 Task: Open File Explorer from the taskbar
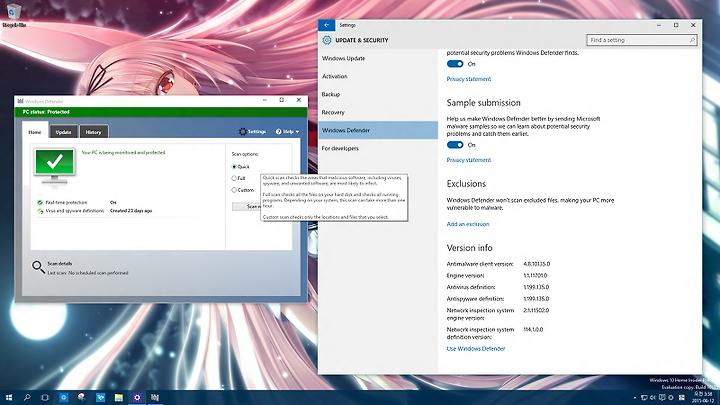point(118,397)
